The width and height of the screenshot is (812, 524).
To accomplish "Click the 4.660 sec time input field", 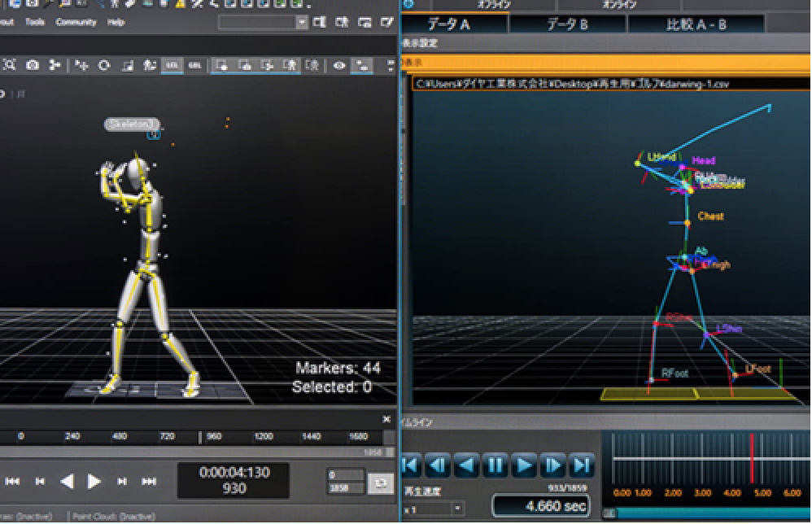I will 540,506.
